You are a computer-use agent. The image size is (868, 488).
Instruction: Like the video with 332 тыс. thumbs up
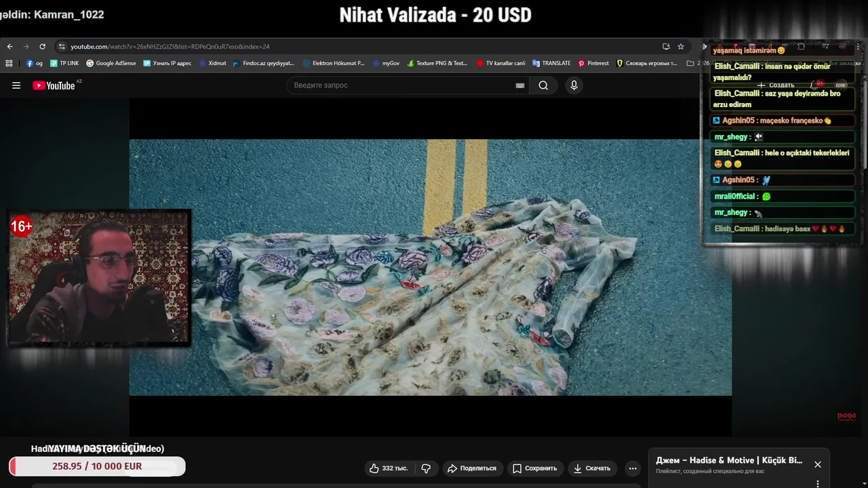coord(389,468)
